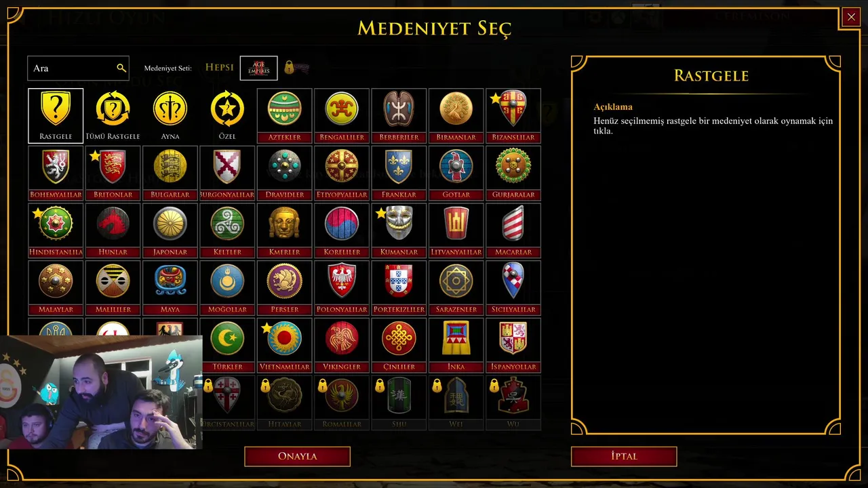Choose the Britonlar red shield icon
Screen dimensions: 868x488
coord(113,173)
